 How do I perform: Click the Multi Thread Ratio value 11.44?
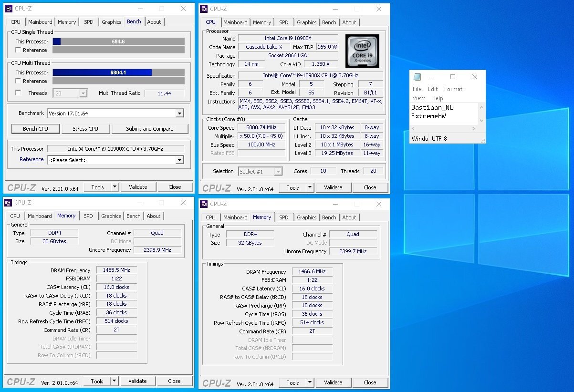(164, 93)
